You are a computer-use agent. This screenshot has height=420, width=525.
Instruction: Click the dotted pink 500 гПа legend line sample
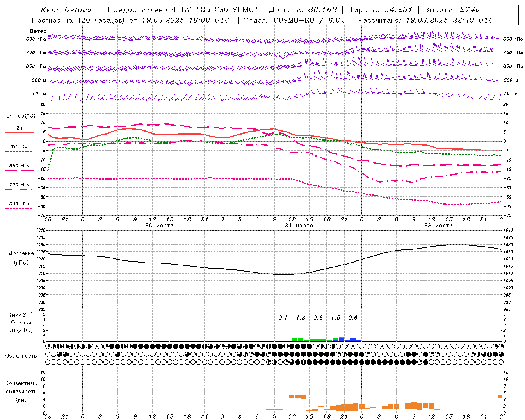pos(18,208)
